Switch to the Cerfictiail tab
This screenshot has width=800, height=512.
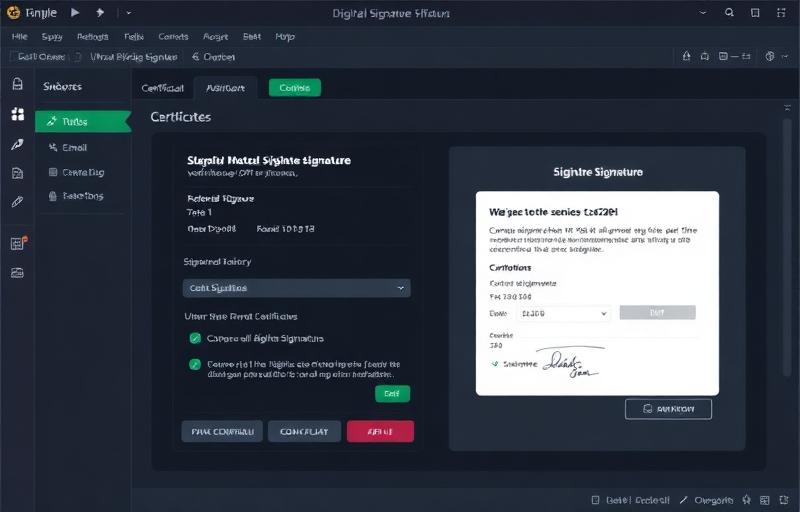(162, 88)
